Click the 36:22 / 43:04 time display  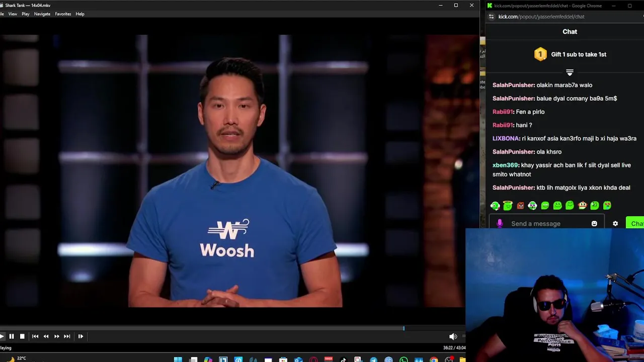[454, 347]
